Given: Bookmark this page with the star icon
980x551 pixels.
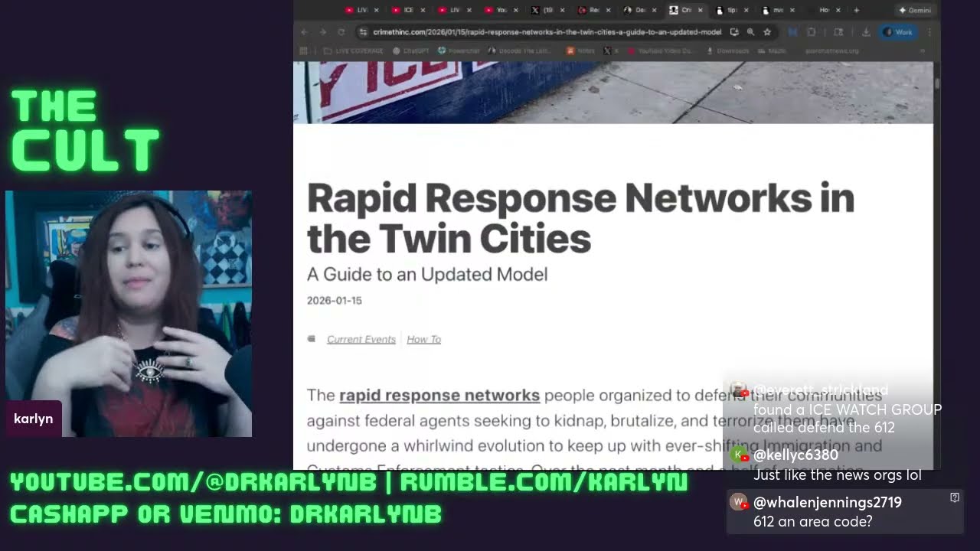Looking at the screenshot, I should [x=767, y=32].
